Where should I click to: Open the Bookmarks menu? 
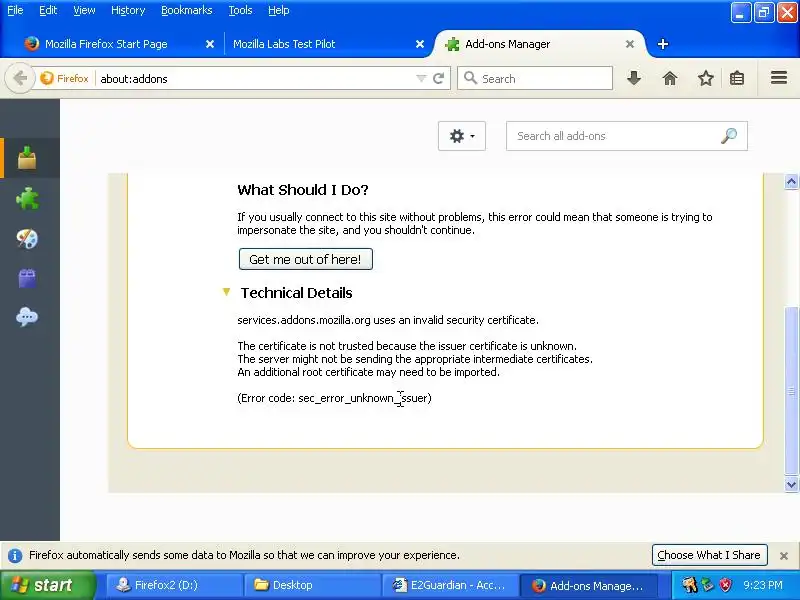[186, 10]
